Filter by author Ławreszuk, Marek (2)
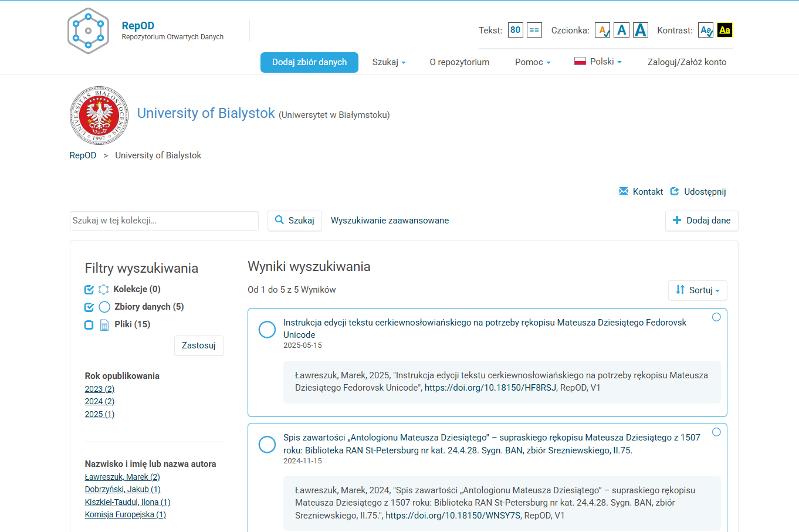This screenshot has height=532, width=799. pyautogui.click(x=123, y=477)
